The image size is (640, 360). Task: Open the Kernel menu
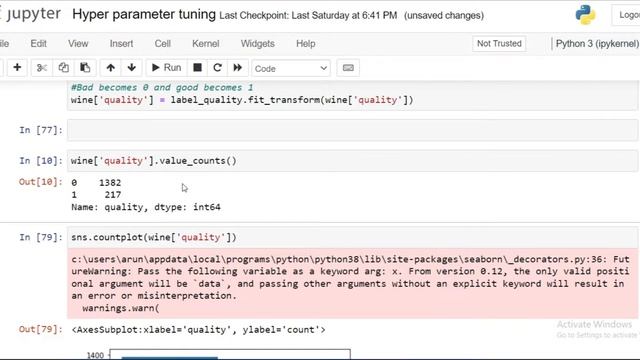click(206, 44)
